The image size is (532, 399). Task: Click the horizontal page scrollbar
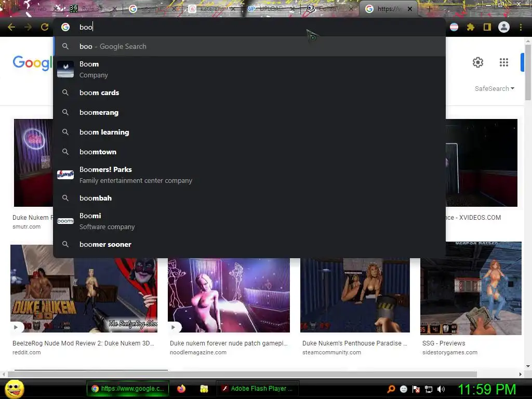point(242,374)
